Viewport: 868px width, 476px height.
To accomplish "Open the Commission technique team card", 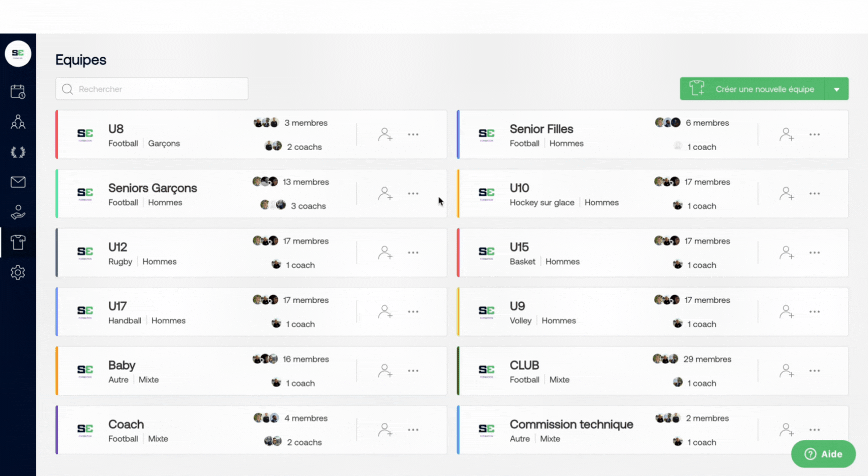I will pyautogui.click(x=571, y=424).
